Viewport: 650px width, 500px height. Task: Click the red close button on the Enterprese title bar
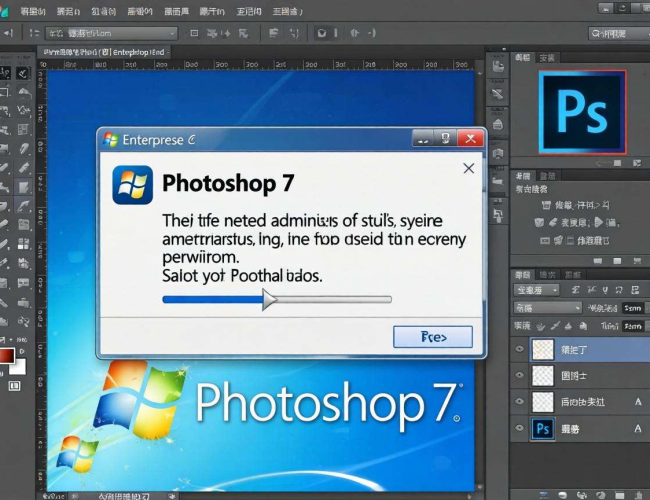470,138
